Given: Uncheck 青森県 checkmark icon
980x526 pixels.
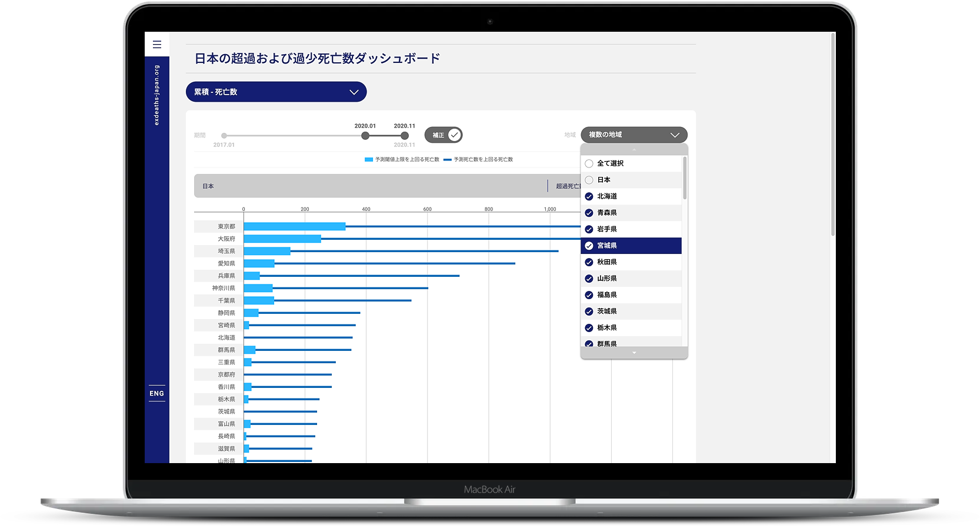Looking at the screenshot, I should point(589,213).
